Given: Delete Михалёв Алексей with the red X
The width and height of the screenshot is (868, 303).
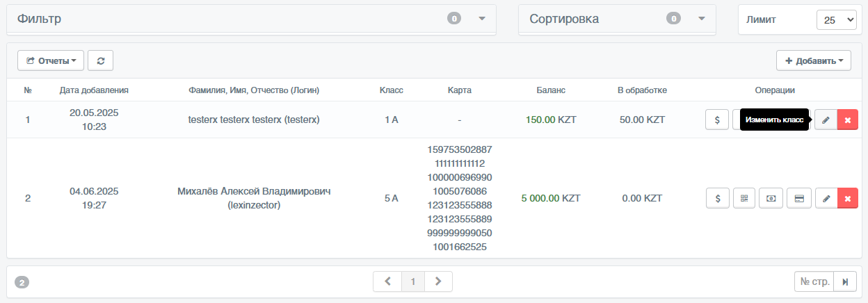Looking at the screenshot, I should 848,198.
